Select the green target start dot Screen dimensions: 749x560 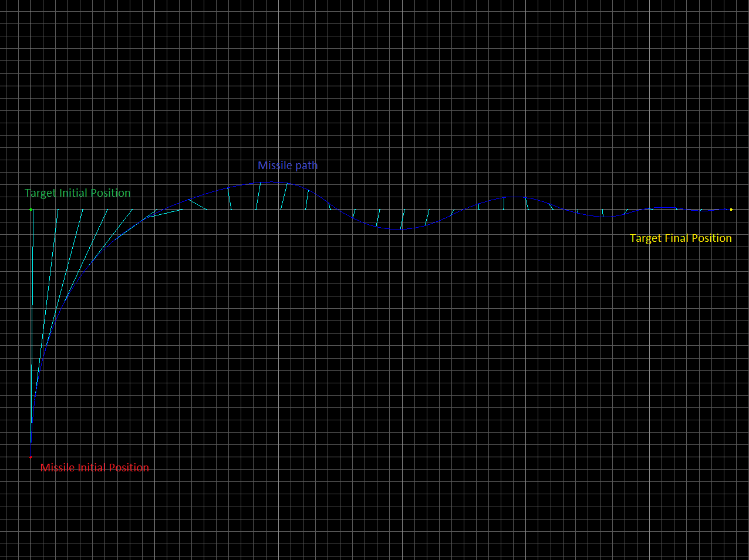coord(31,209)
